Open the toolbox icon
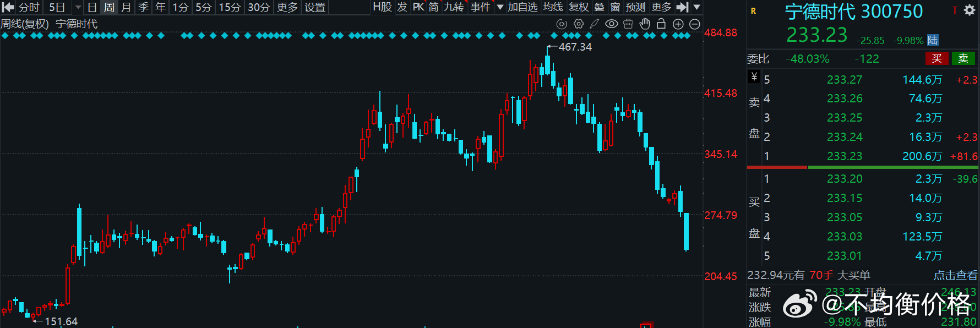 pos(628,24)
